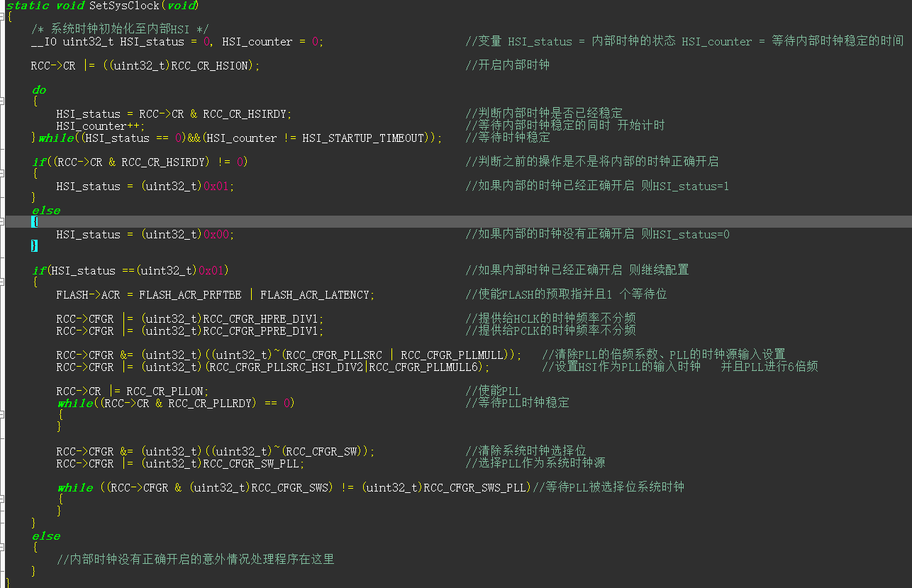The height and width of the screenshot is (588, 912).
Task: Click the comment 使能PLL
Action: [494, 391]
